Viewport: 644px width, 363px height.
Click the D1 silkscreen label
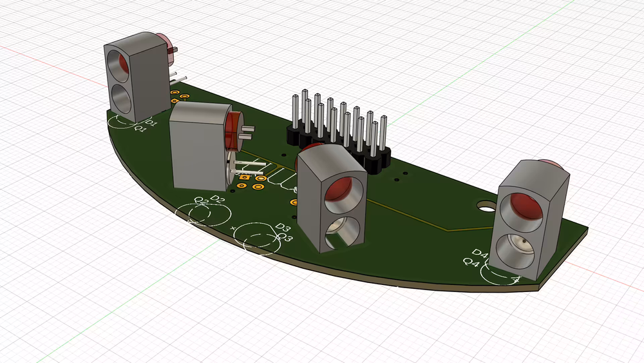click(151, 122)
